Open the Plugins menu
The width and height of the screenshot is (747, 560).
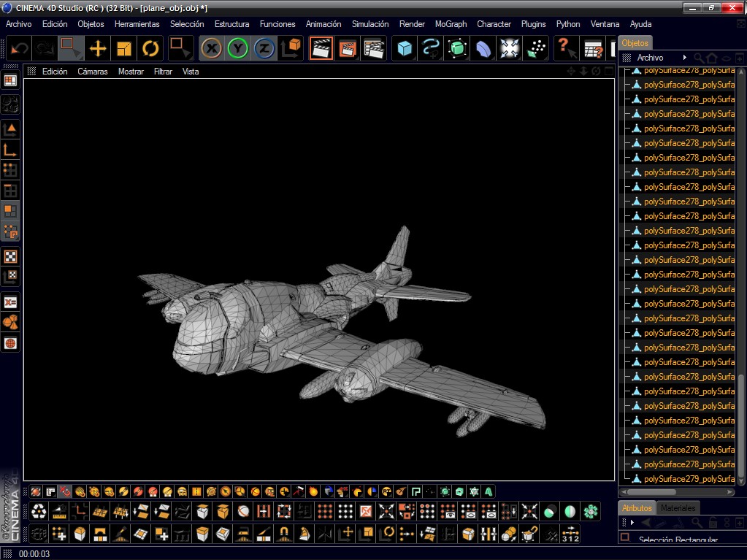533,24
